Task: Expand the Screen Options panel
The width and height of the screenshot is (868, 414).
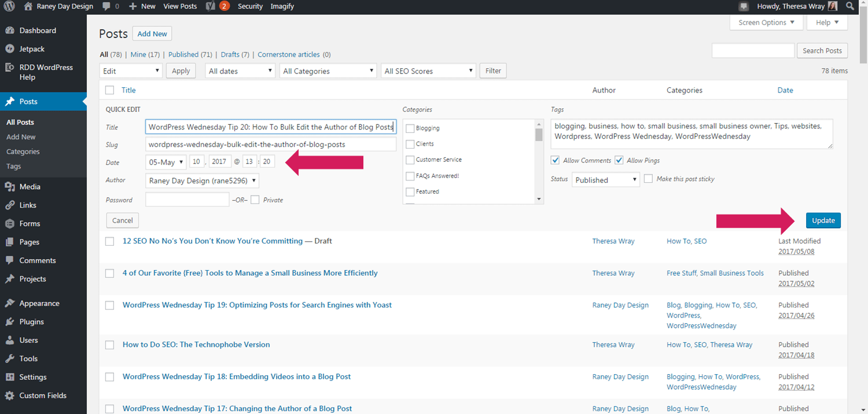Action: (x=767, y=23)
